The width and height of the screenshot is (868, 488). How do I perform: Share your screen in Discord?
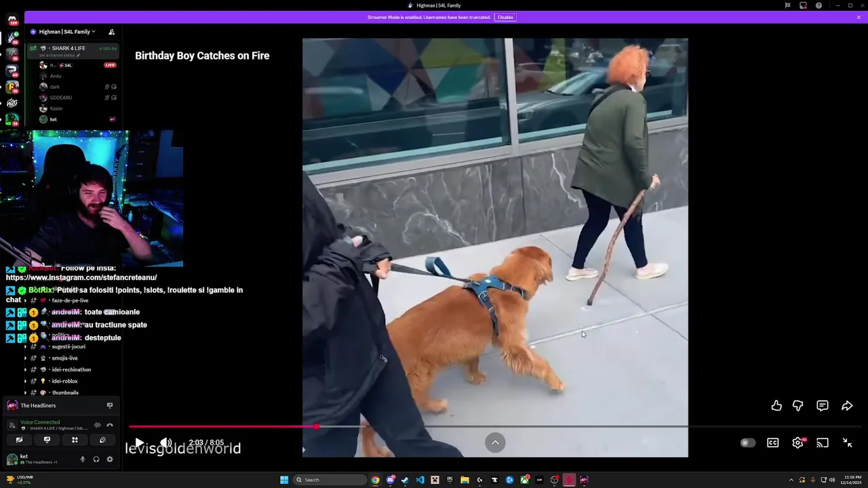47,440
